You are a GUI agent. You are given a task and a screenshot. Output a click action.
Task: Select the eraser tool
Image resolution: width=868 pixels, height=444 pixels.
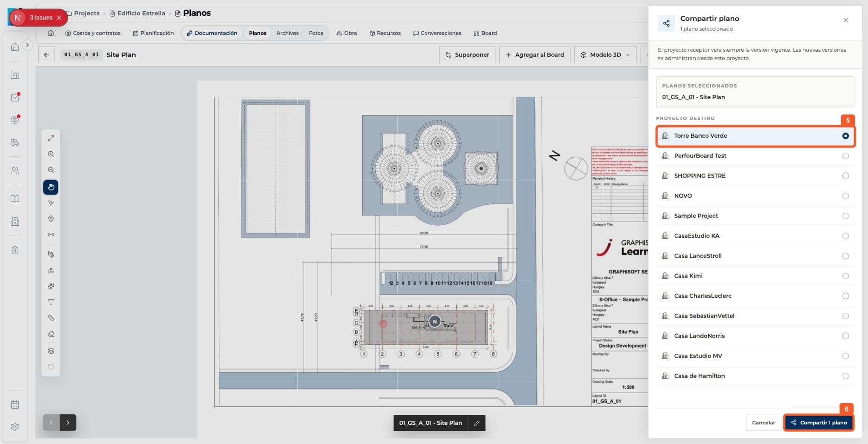[x=51, y=334]
